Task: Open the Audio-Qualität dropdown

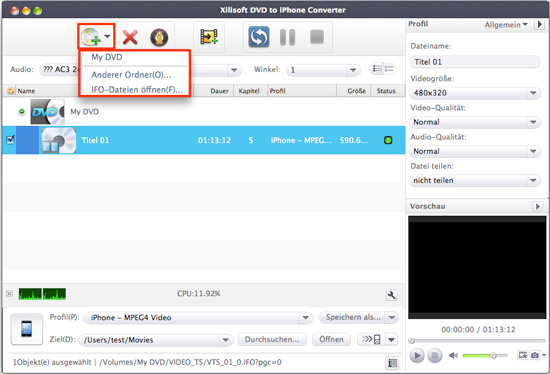Action: pos(475,151)
